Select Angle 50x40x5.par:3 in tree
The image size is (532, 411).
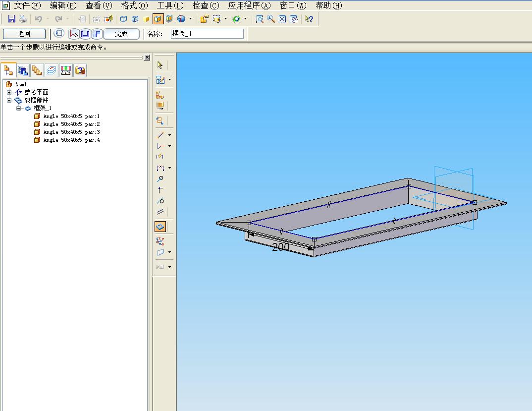tap(71, 132)
